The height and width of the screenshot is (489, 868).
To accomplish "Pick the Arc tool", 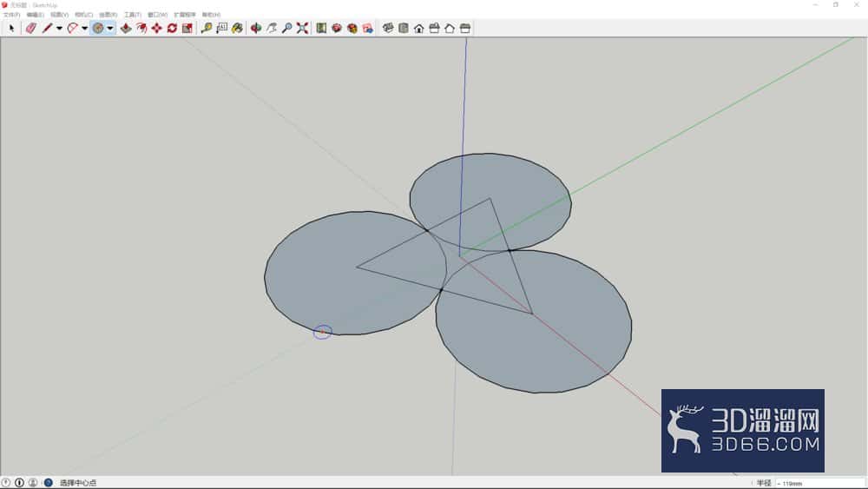I will click(x=72, y=28).
